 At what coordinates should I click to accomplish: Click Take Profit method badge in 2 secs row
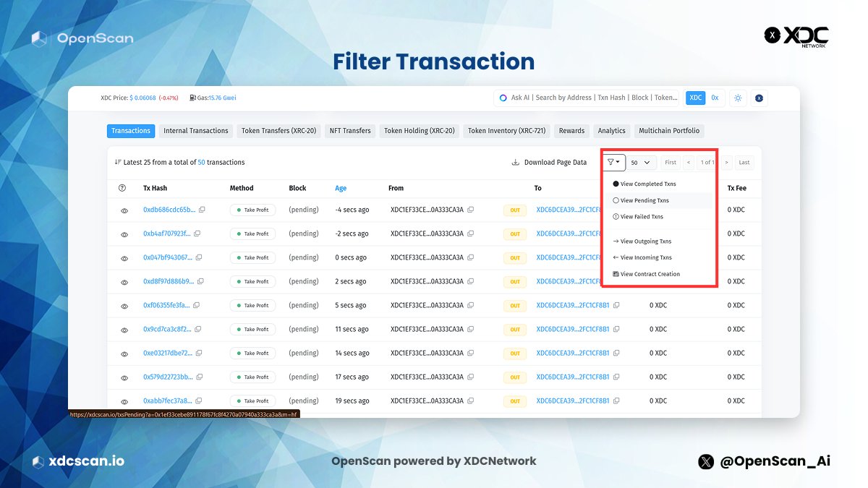click(x=252, y=281)
